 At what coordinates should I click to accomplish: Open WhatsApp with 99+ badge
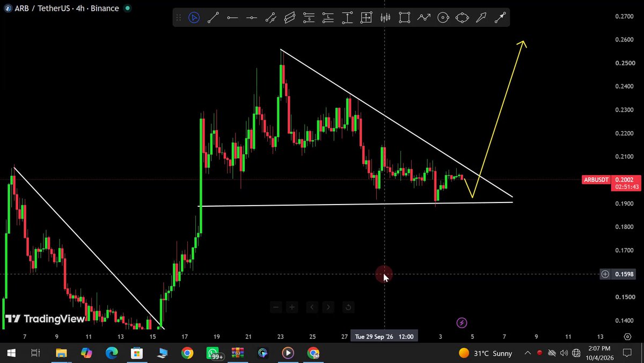pyautogui.click(x=215, y=353)
